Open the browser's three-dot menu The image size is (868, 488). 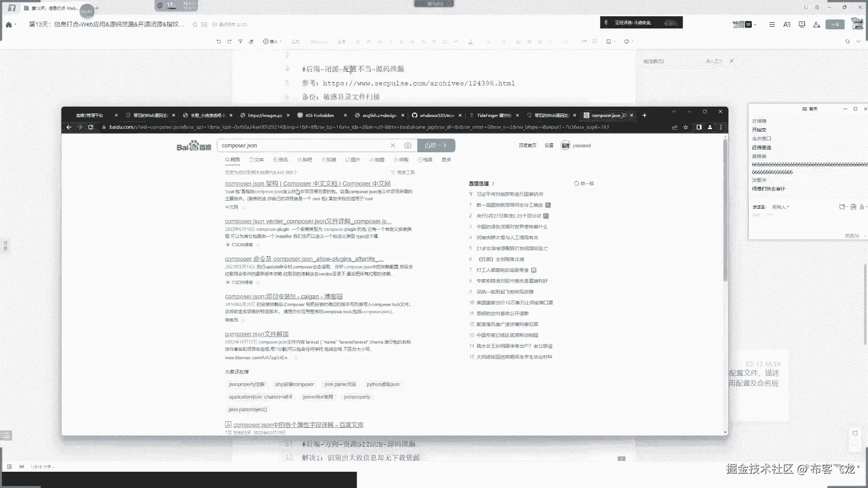(x=721, y=127)
